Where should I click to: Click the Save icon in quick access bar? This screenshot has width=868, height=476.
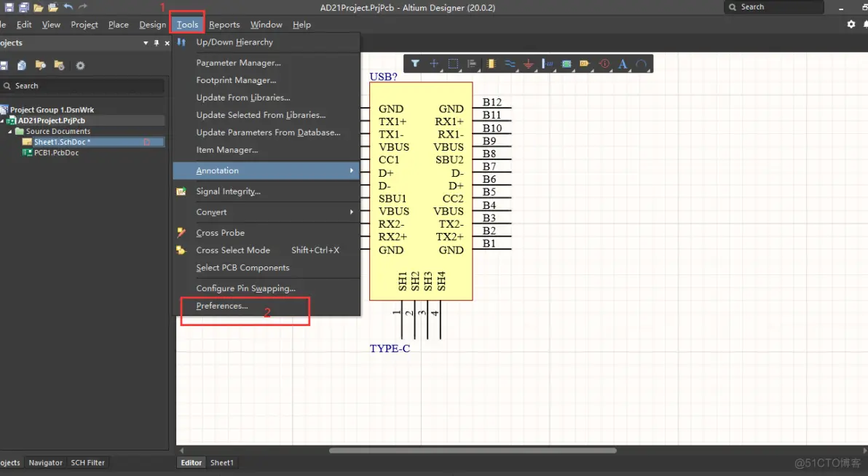tap(9, 7)
